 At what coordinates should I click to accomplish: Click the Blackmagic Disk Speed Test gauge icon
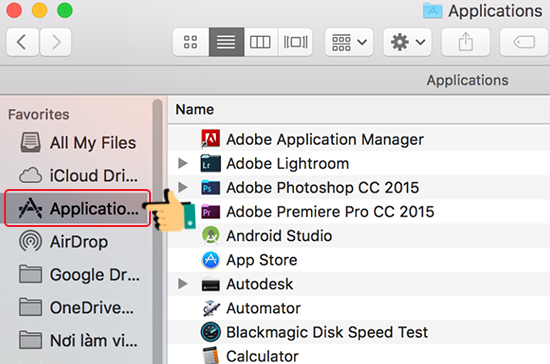[x=210, y=332]
